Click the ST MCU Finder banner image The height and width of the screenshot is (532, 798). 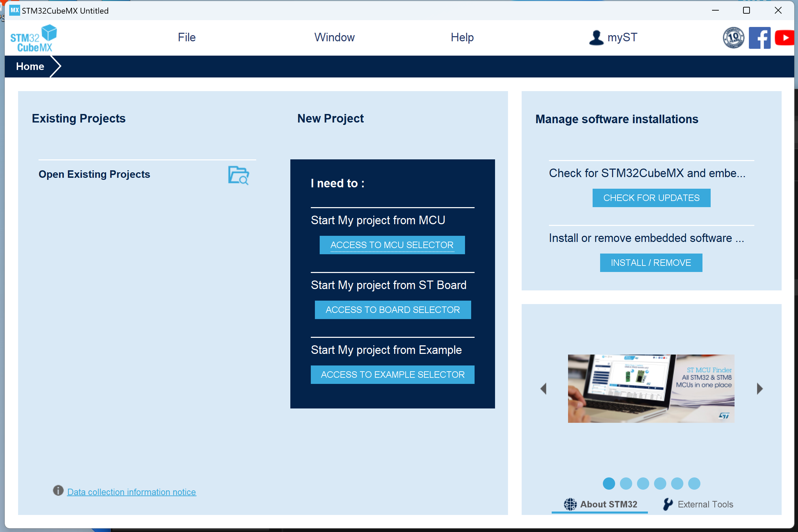coord(651,388)
